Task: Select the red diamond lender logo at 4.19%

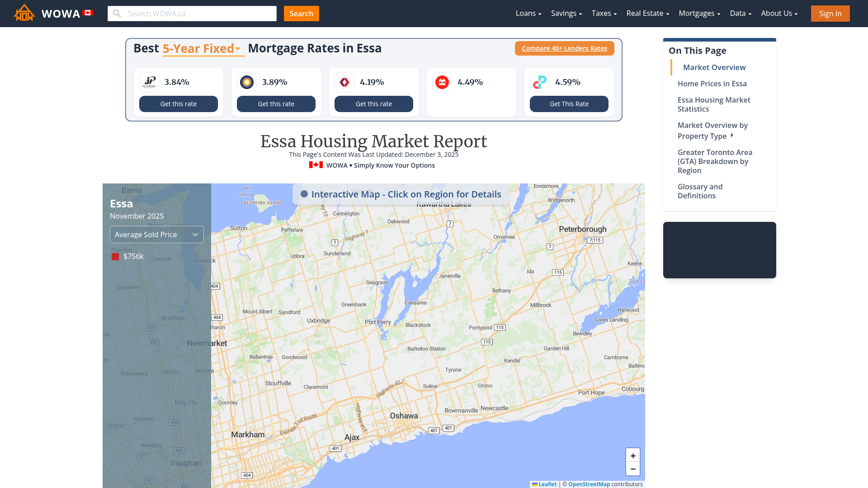Action: tap(344, 82)
